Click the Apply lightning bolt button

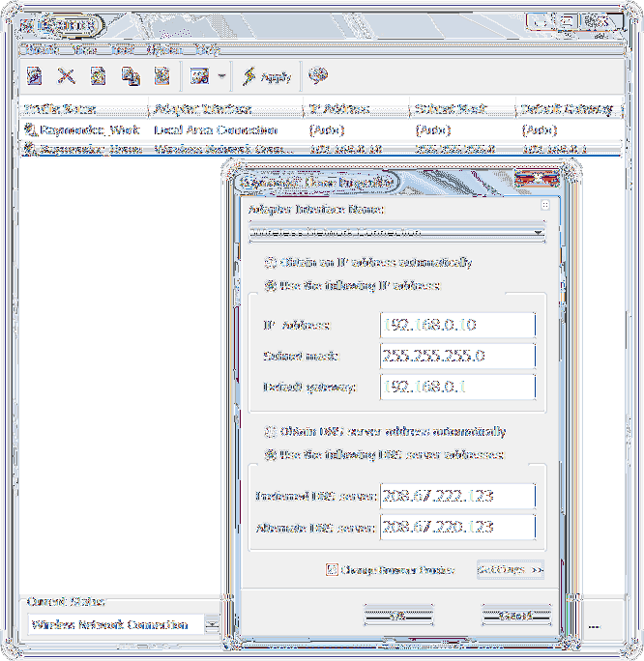coord(266,76)
